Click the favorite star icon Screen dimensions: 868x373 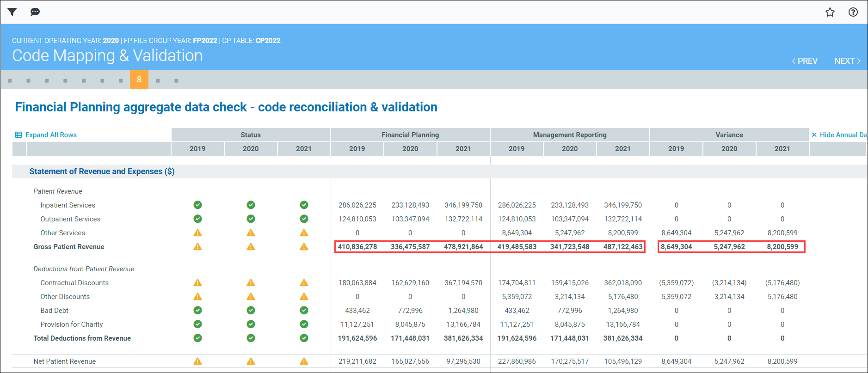[x=830, y=12]
